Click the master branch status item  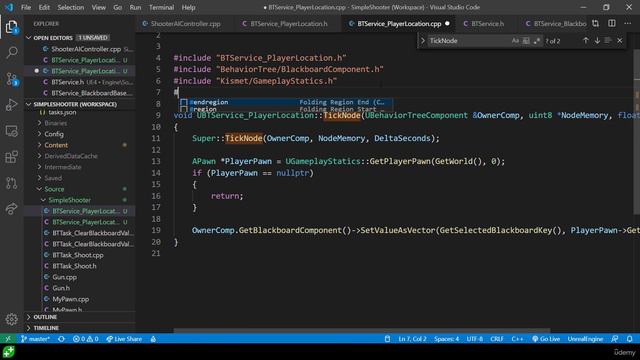click(36, 339)
